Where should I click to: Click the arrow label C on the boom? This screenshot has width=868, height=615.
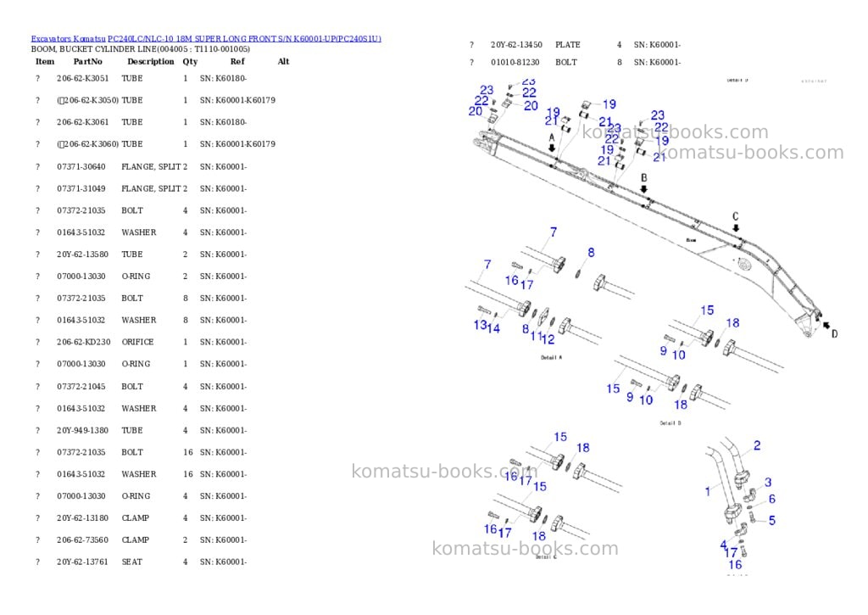735,216
